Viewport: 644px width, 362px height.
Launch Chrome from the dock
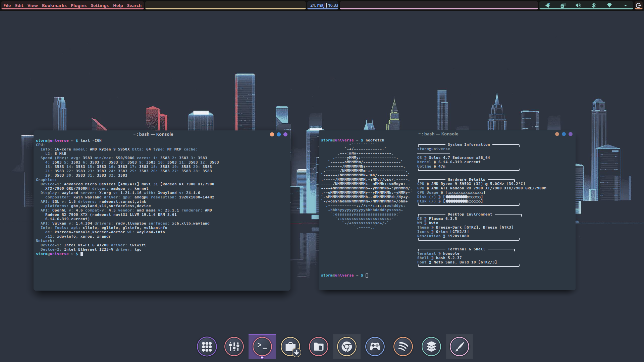pos(346,347)
